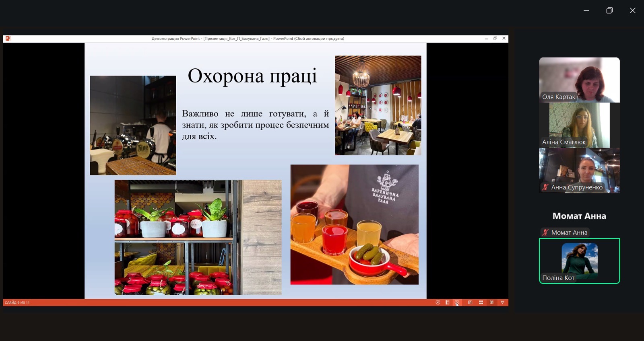Select Оля Картак video tile
The image size is (644, 341).
(579, 80)
